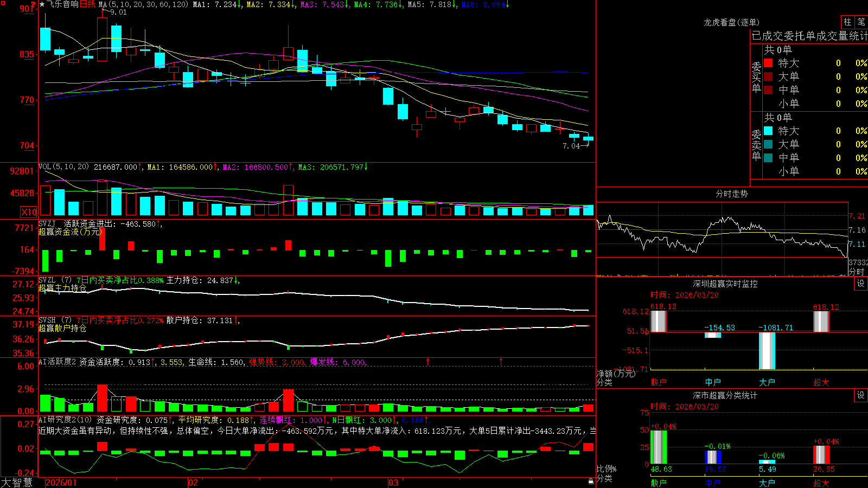Switch to 笔 (tick) display mode
This screenshot has height=488, width=868.
pos(861,22)
